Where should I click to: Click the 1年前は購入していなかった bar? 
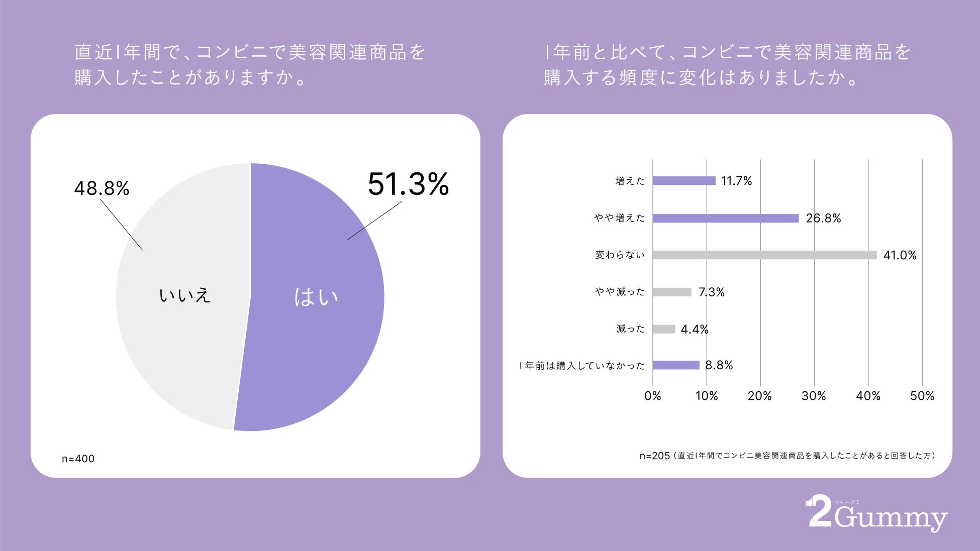coord(676,365)
